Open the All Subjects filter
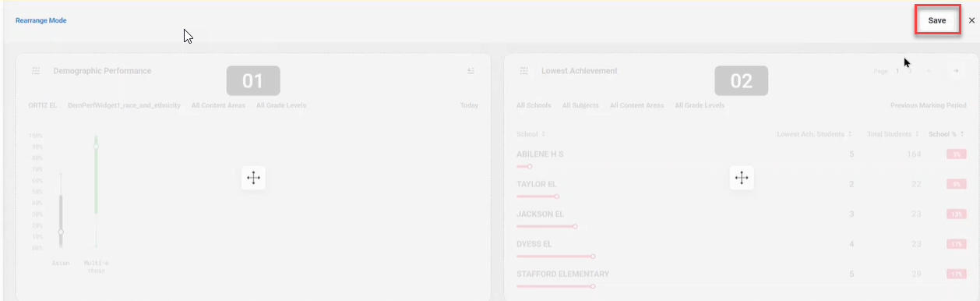Screen dimensions: 980x301 click(x=580, y=105)
